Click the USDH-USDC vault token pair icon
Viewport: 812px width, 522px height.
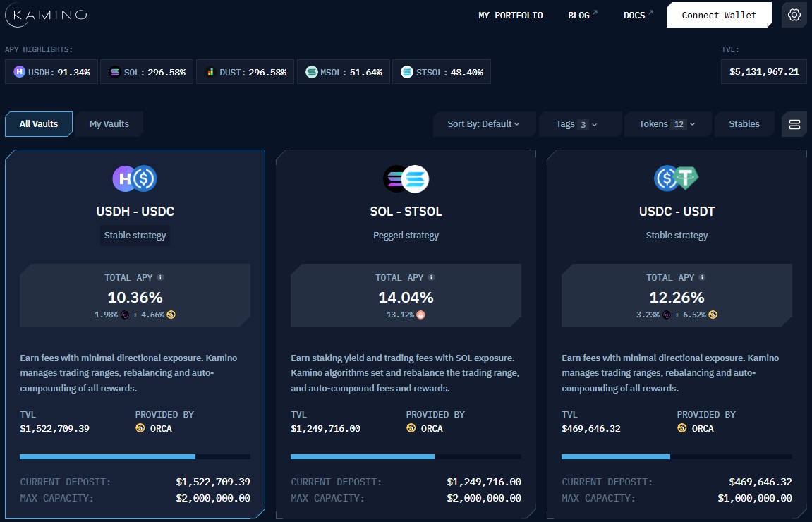click(135, 178)
